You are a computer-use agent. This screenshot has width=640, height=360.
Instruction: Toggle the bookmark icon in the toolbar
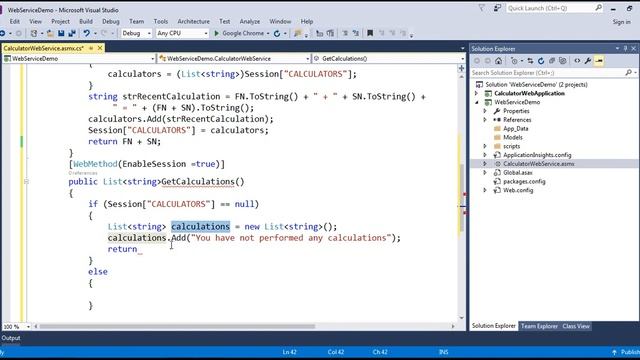[370, 33]
